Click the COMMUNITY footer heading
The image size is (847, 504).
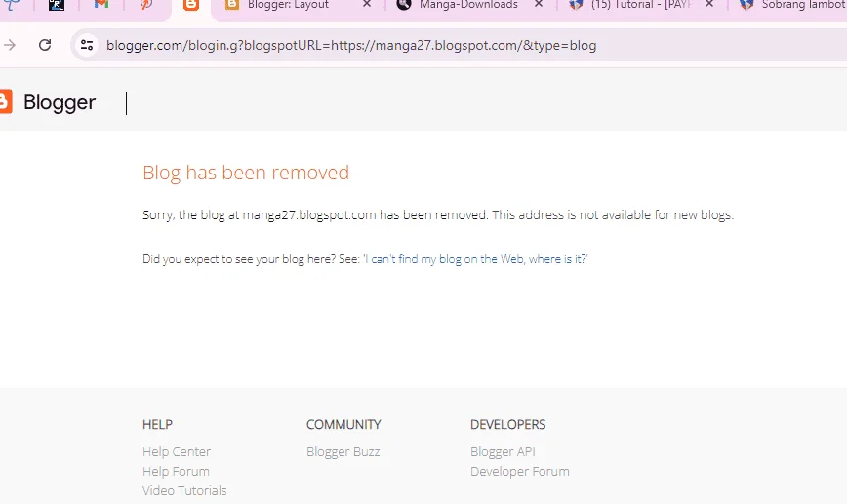tap(343, 425)
